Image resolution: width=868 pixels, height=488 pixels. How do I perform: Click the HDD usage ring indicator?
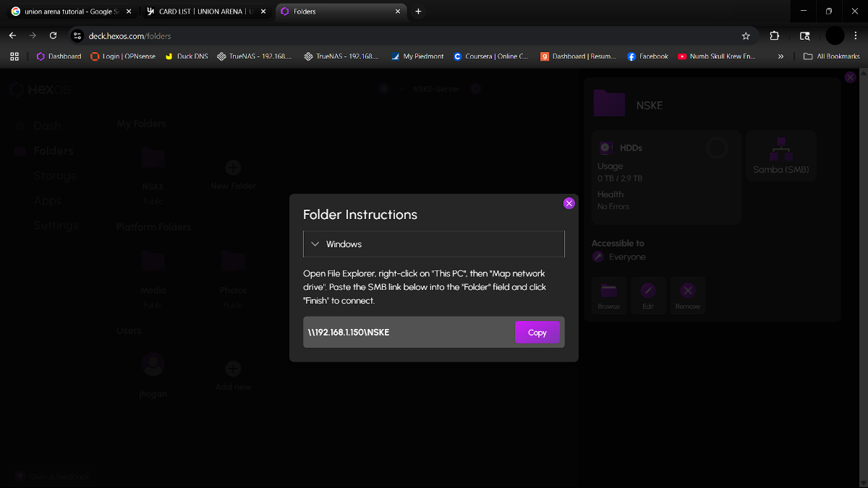tap(717, 148)
